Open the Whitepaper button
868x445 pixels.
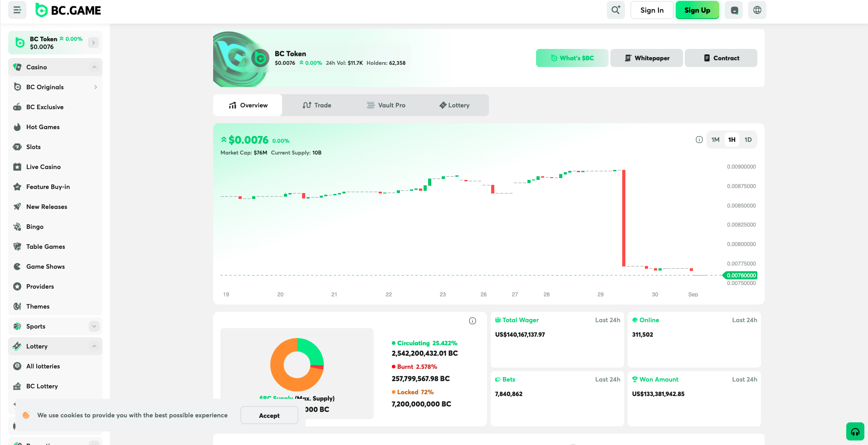tap(647, 58)
